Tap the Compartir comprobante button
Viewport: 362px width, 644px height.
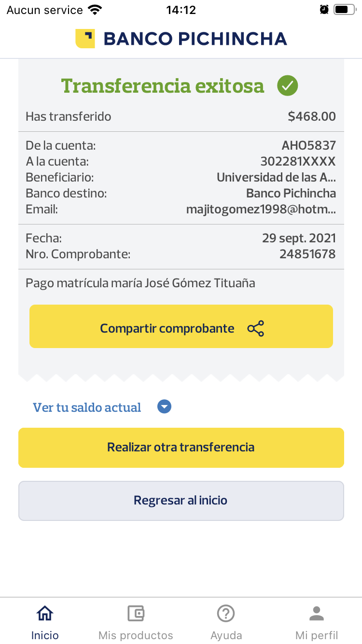click(x=181, y=326)
